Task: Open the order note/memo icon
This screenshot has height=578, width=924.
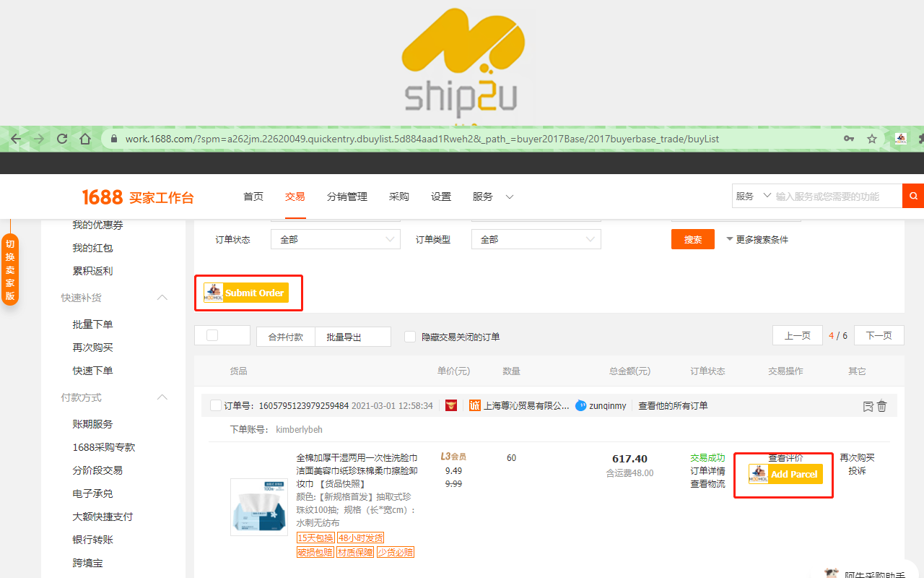Action: (868, 406)
